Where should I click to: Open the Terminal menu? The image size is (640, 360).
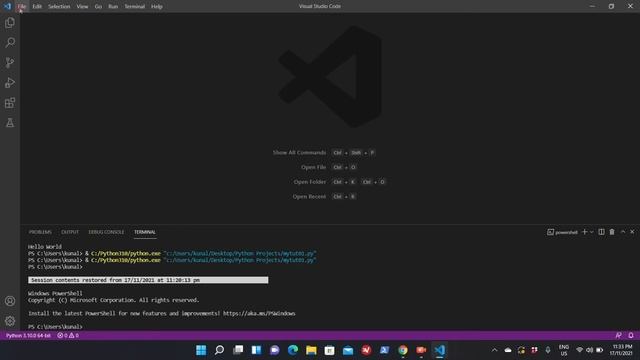pos(135,7)
